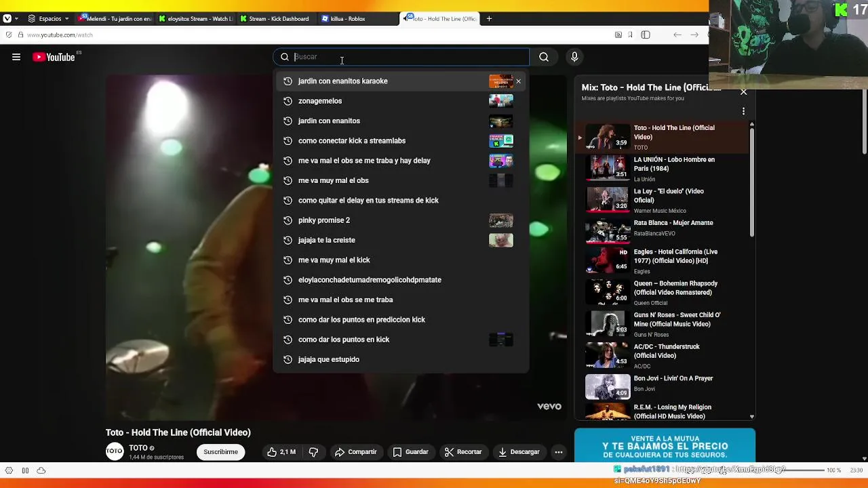Click into the Buscar search field
This screenshot has width=868, height=488.
coord(401,57)
